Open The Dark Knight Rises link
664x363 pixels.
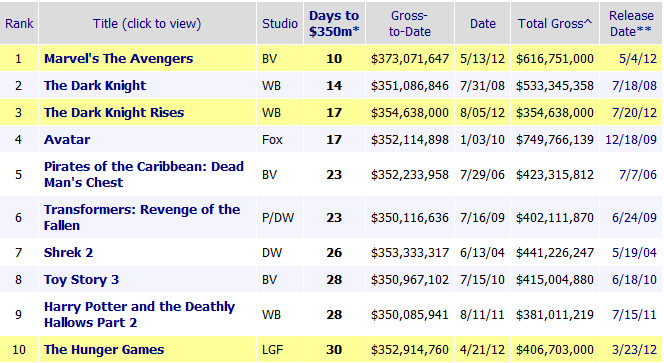point(114,113)
